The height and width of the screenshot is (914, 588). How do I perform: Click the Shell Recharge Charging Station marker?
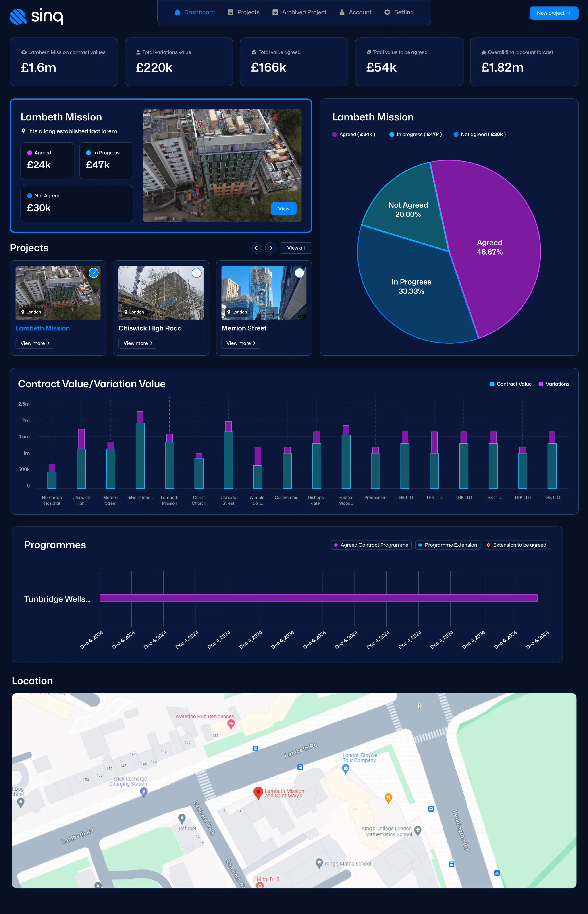[x=143, y=793]
